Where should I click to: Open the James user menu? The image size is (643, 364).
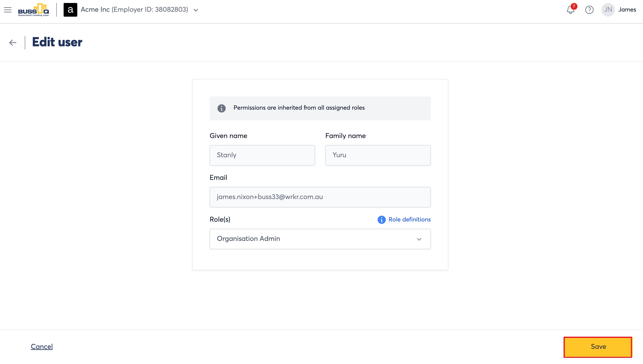(627, 10)
